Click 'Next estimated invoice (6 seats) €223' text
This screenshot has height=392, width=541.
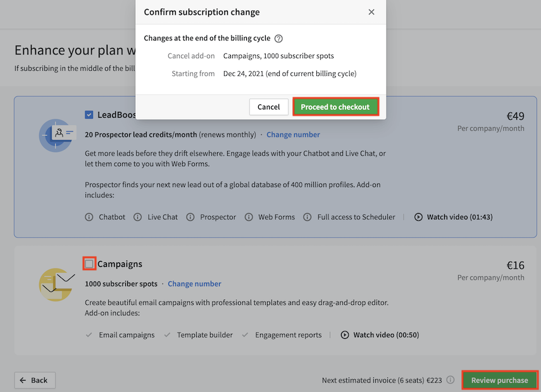382,380
